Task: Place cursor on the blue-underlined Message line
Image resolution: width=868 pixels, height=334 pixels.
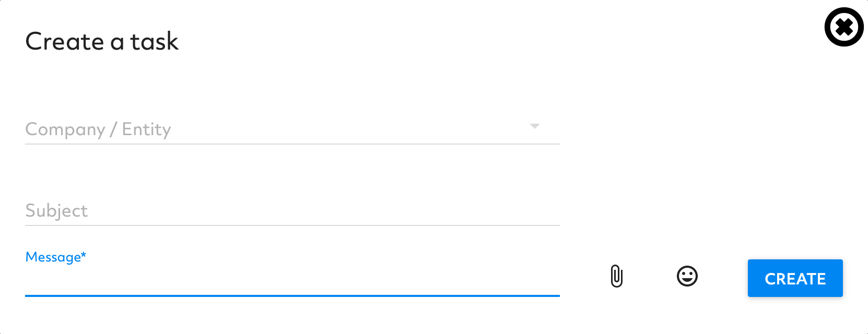Action: (x=292, y=281)
